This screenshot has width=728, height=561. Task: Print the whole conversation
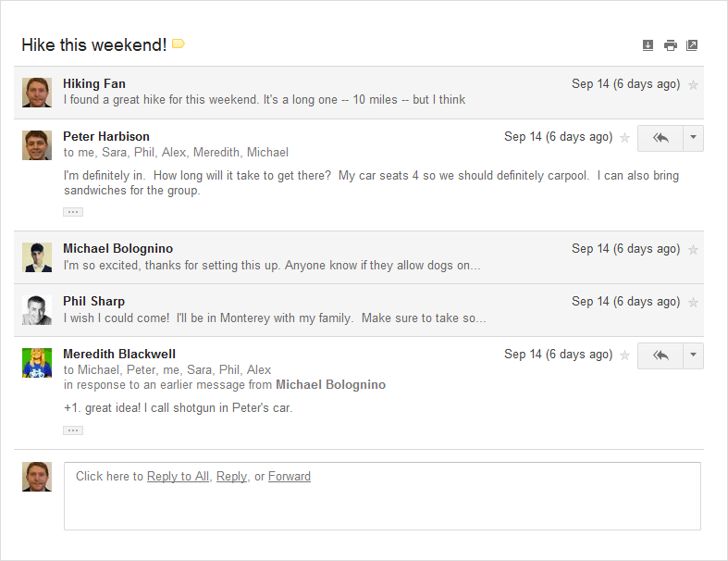click(670, 45)
